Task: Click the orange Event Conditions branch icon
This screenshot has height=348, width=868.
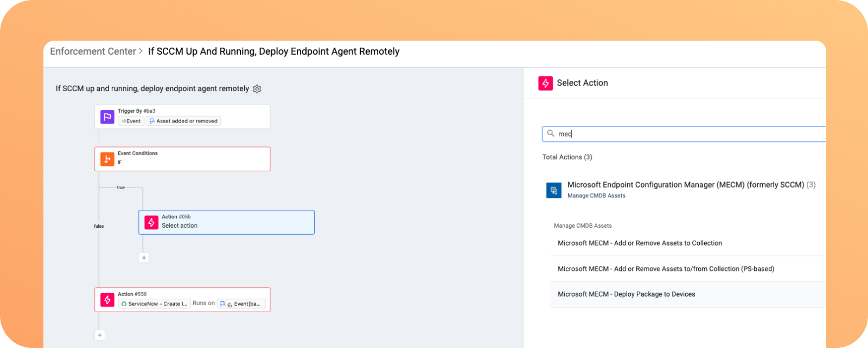Action: pos(107,159)
